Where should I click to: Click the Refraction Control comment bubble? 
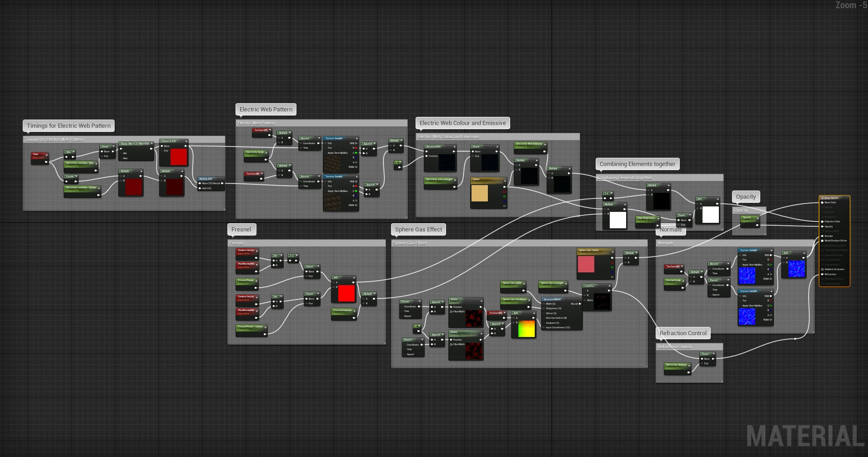point(683,333)
